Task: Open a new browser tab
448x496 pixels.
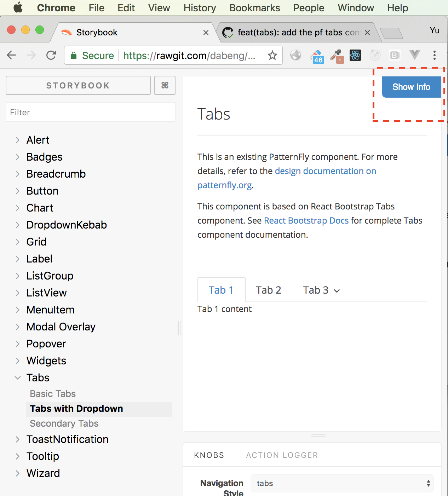Action: pos(391,33)
